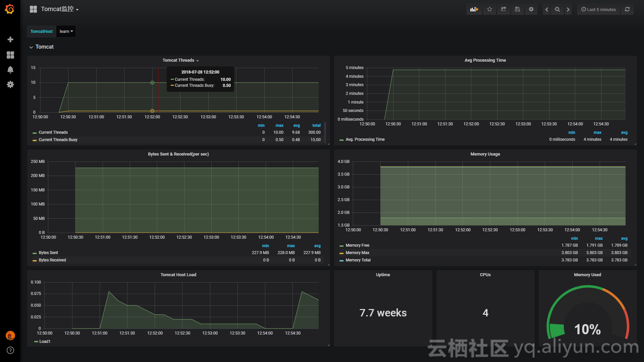
Task: Open the Last 5 minutes time picker
Action: coord(598,9)
